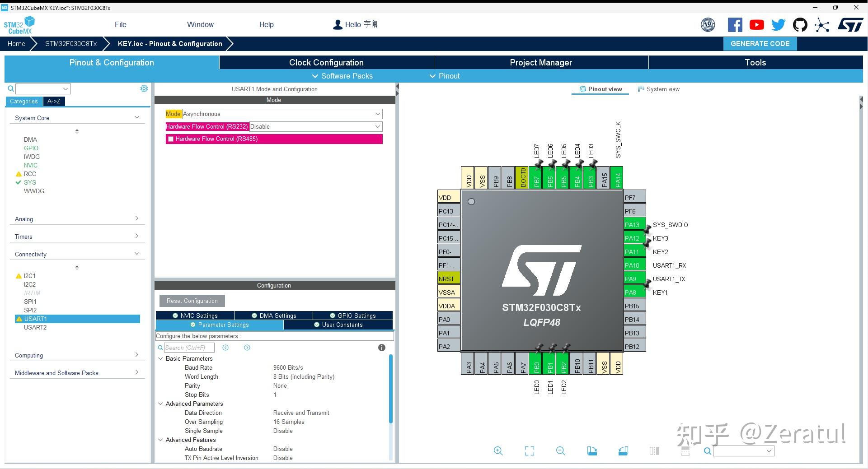Click the STM32CubeMX logo
868x469 pixels.
pos(19,25)
